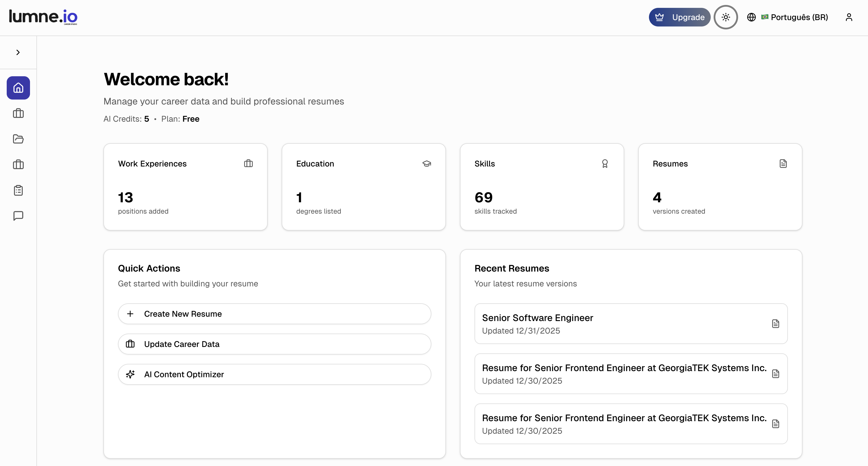Click the document icon on Resumes card

[783, 164]
